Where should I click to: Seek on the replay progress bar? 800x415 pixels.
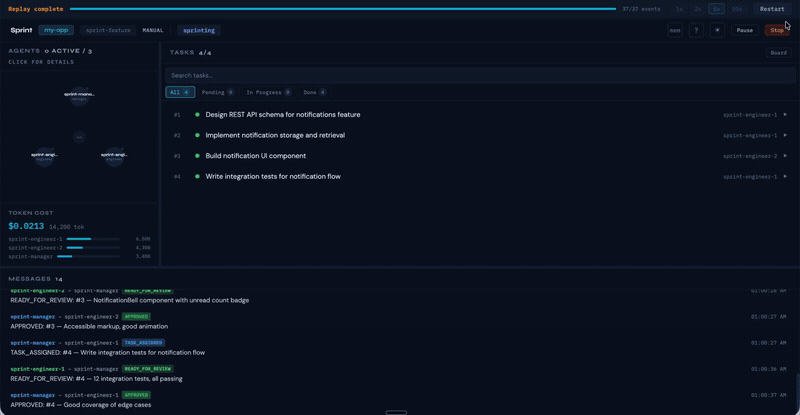click(x=343, y=9)
